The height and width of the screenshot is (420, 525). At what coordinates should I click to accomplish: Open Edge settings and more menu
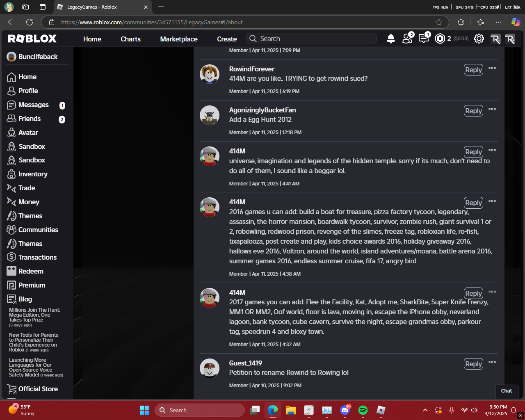(x=499, y=22)
